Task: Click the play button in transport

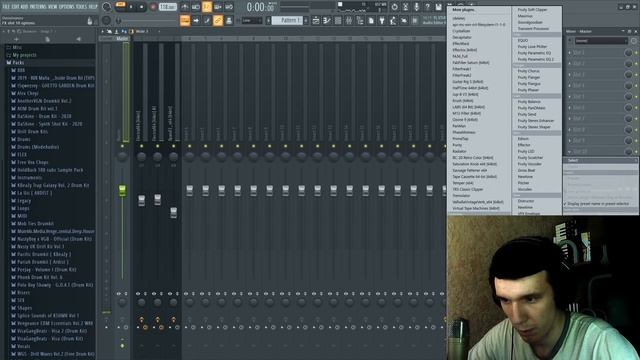Action: click(131, 7)
